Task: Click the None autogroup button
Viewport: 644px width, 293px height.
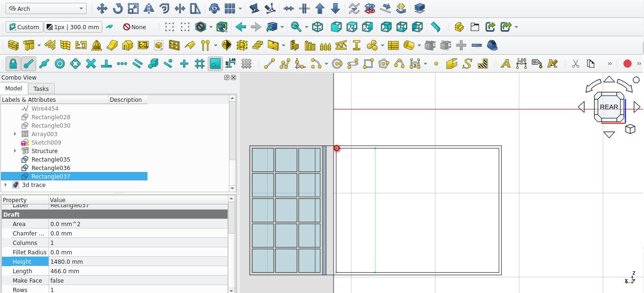Action: 135,27
